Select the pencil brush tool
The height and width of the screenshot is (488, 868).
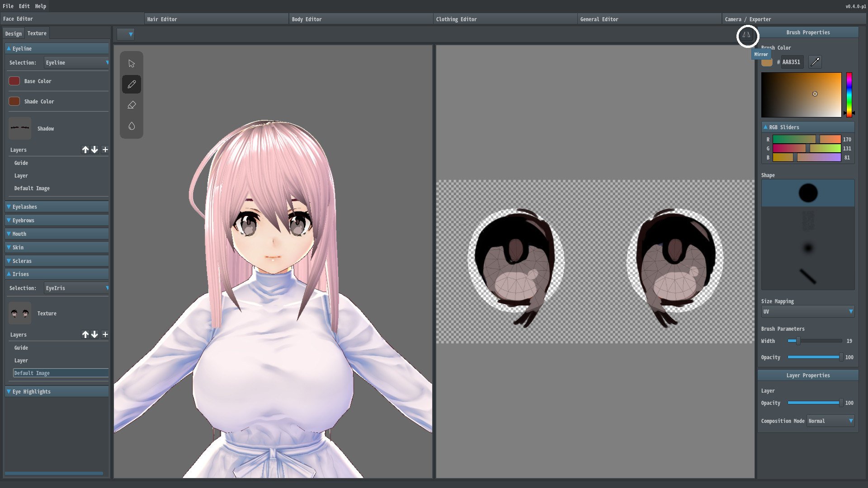[132, 84]
